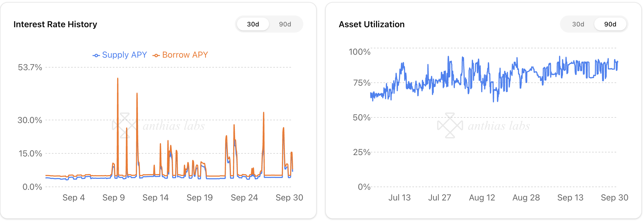Click the blue Supply APY legend marker
This screenshot has width=644, height=221.
[96, 56]
